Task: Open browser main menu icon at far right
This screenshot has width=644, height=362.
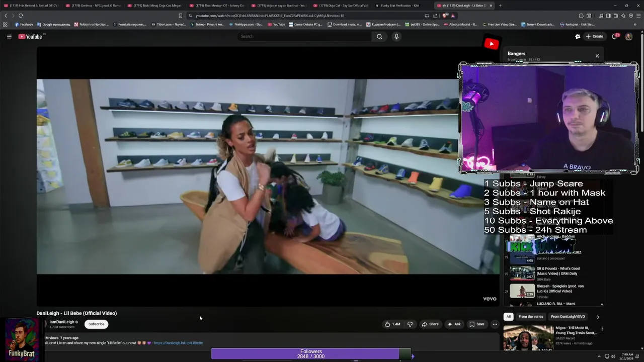Action: tap(638, 16)
